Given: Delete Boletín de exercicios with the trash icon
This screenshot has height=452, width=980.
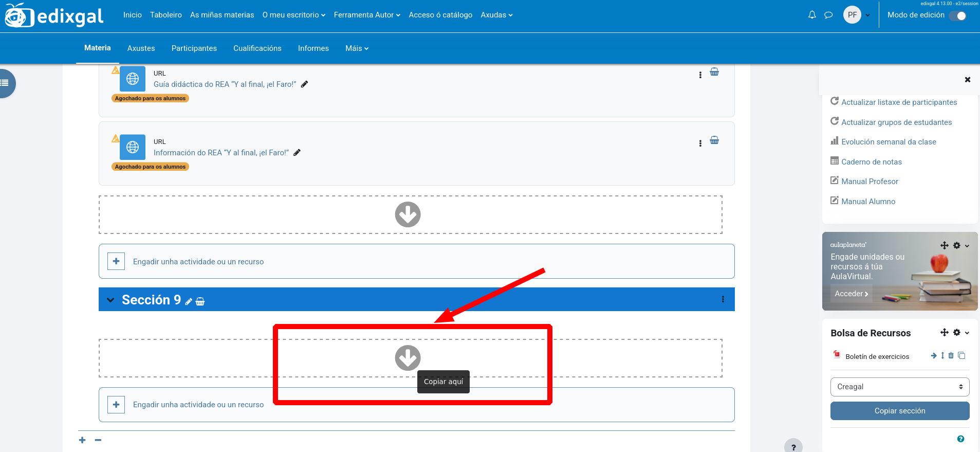Looking at the screenshot, I should (x=951, y=356).
